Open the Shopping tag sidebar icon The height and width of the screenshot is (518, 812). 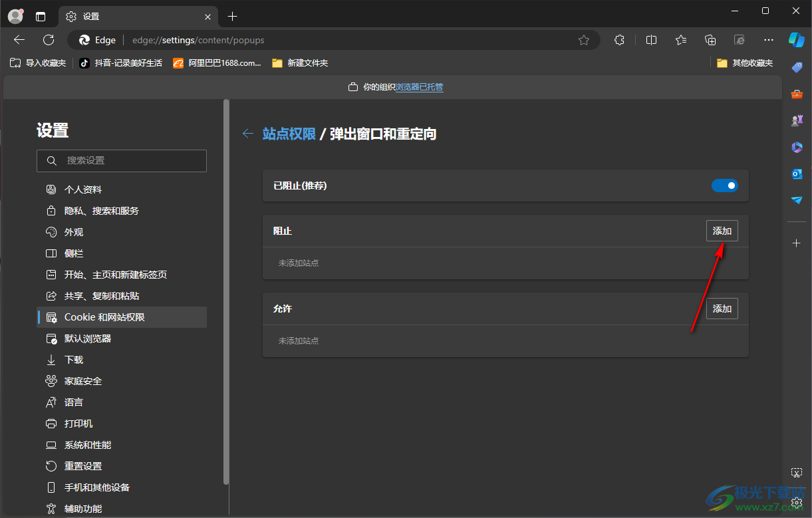[797, 67]
